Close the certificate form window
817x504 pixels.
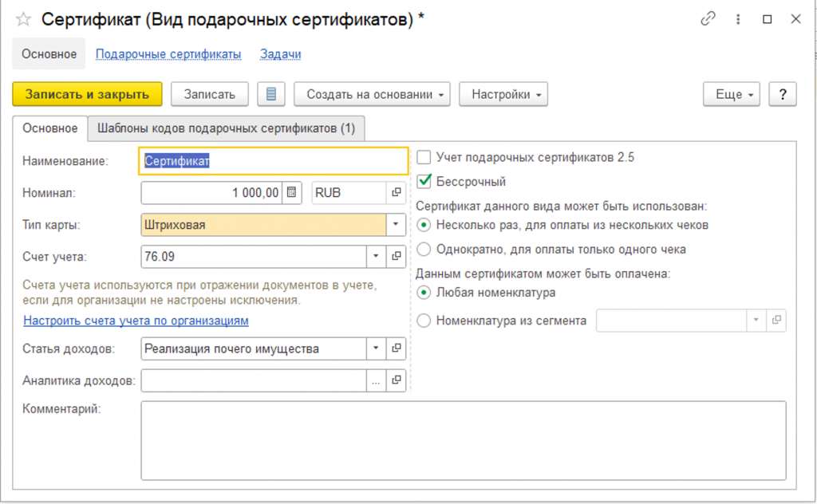[795, 19]
